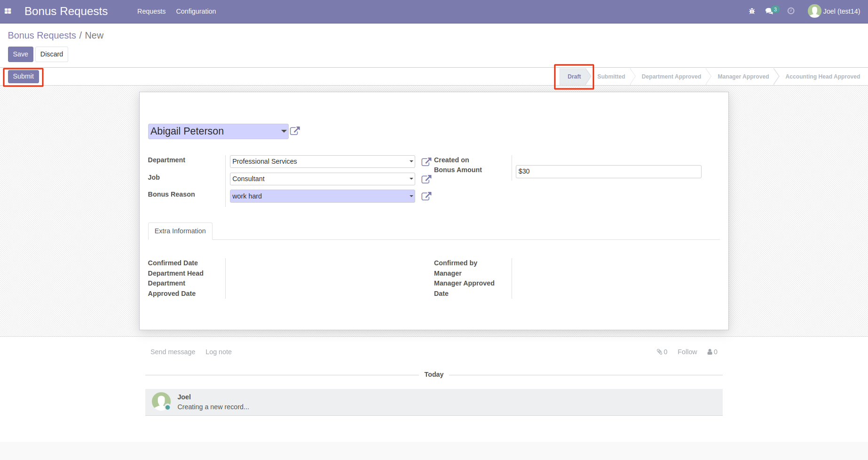Screen dimensions: 868x460
Task: Open external link next to Abigail Peterson
Action: tap(295, 131)
